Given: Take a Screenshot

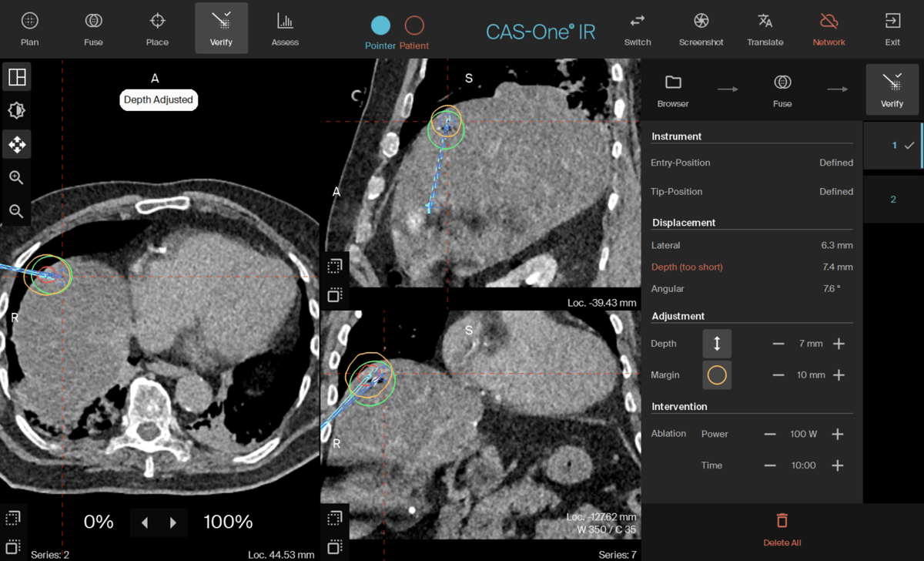Looking at the screenshot, I should 701,29.
